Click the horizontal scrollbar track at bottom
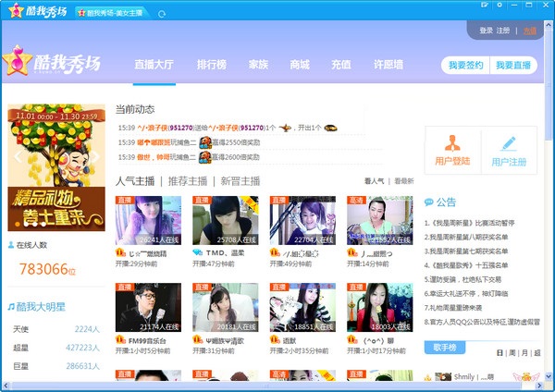This screenshot has width=555, height=392. pyautogui.click(x=269, y=386)
